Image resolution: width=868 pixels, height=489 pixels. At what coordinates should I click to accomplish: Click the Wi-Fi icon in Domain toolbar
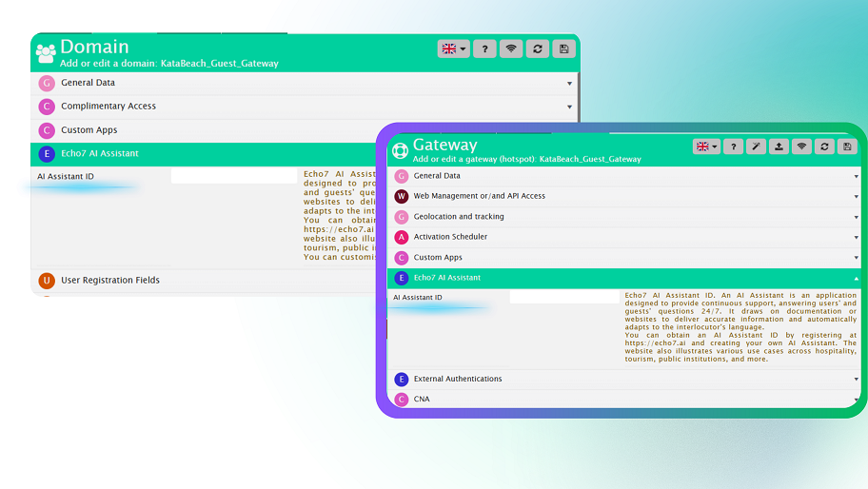511,49
